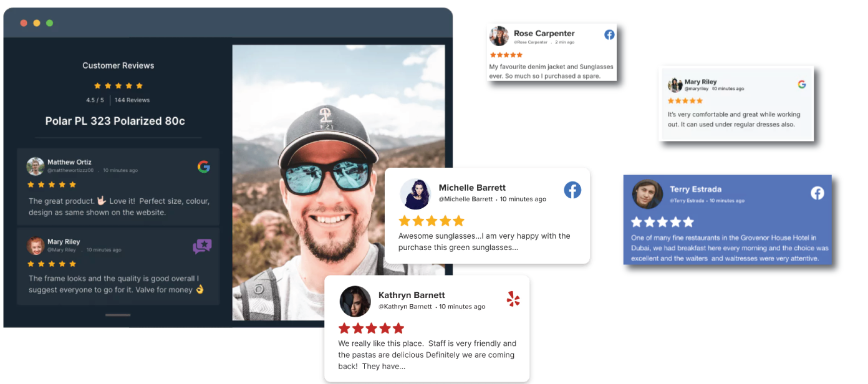Click the Yelp icon on Kathryn Barnett's review
The width and height of the screenshot is (868, 384).
tap(513, 299)
